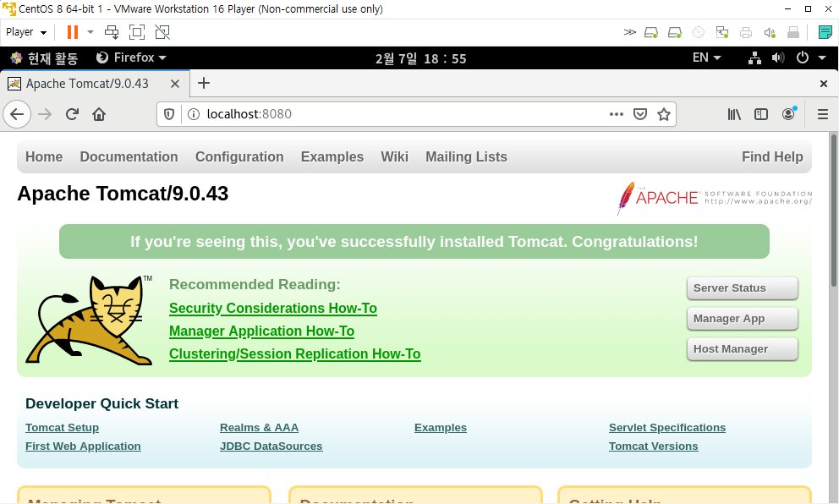Open the Firefox account icon
This screenshot has width=839, height=504.
pos(789,114)
